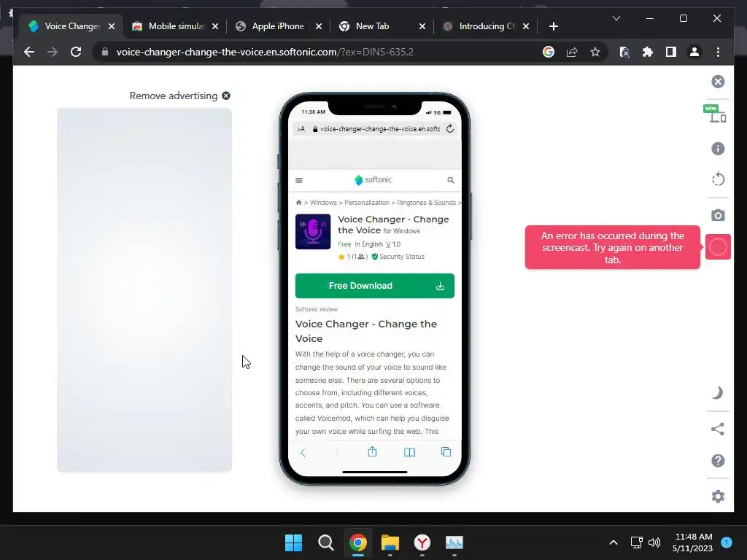Click the site lock icon in address bar
This screenshot has width=747, height=560.
click(105, 52)
